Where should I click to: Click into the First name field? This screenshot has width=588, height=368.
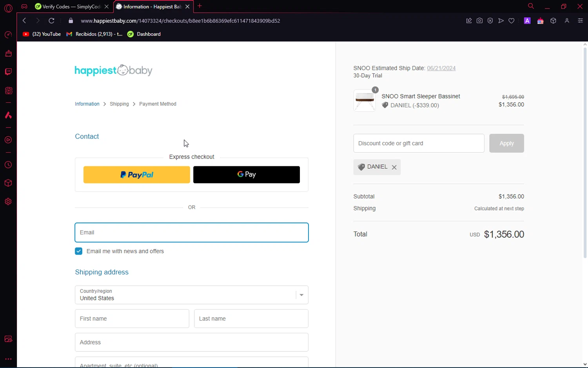[132, 319]
